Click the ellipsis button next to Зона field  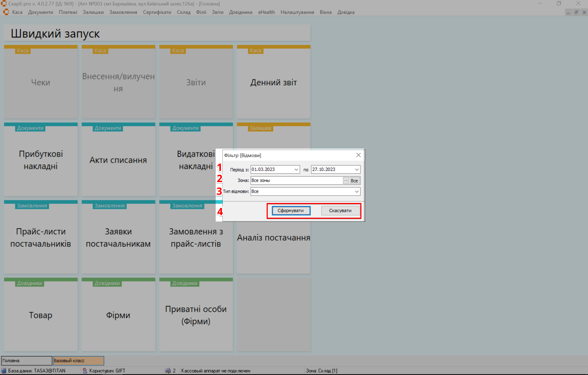(346, 180)
